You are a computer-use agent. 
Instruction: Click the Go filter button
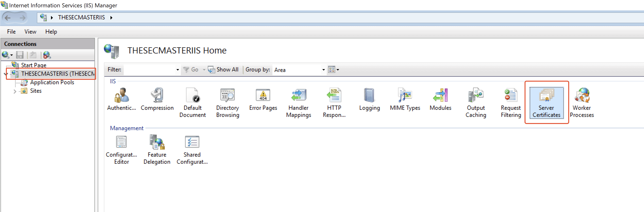(191, 69)
